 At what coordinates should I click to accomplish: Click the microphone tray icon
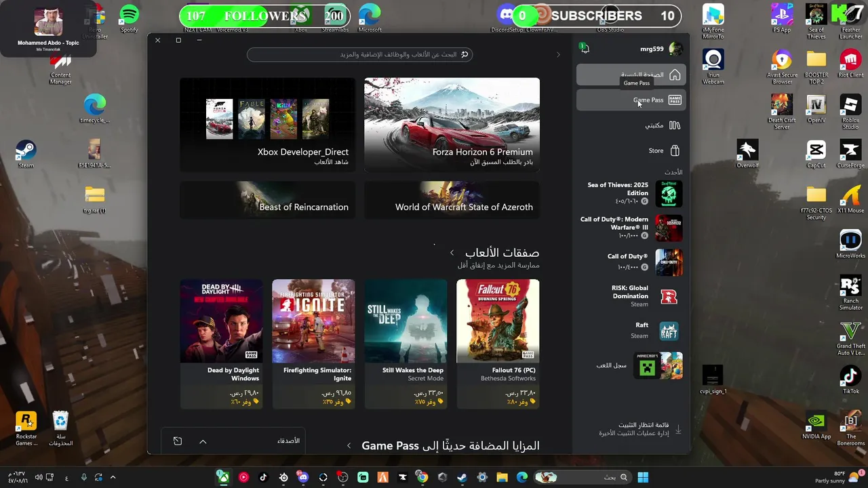pos(84,477)
